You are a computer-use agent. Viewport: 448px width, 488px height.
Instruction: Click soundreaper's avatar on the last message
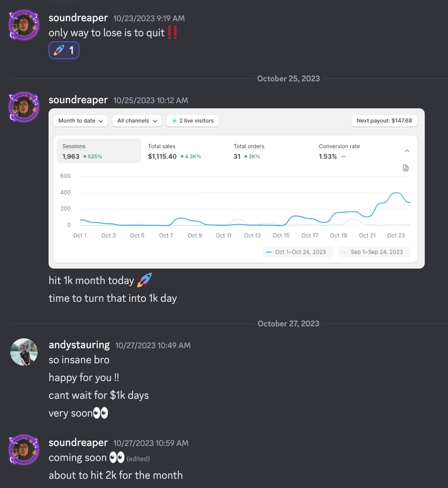(24, 450)
